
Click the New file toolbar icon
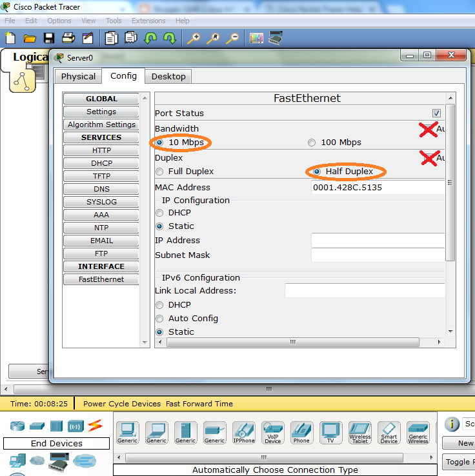pyautogui.click(x=10, y=38)
